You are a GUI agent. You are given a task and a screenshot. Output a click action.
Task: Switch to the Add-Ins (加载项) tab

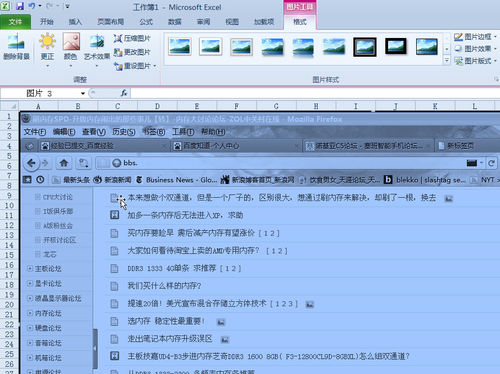[x=264, y=22]
